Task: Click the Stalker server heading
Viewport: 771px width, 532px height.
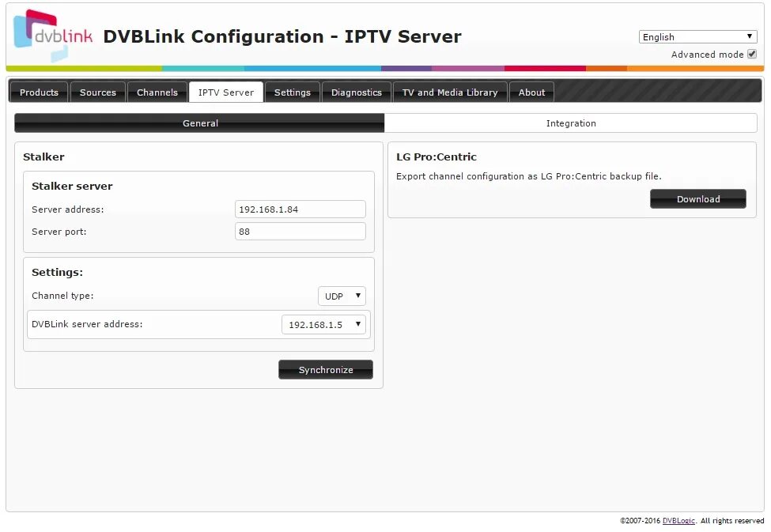Action: point(72,187)
